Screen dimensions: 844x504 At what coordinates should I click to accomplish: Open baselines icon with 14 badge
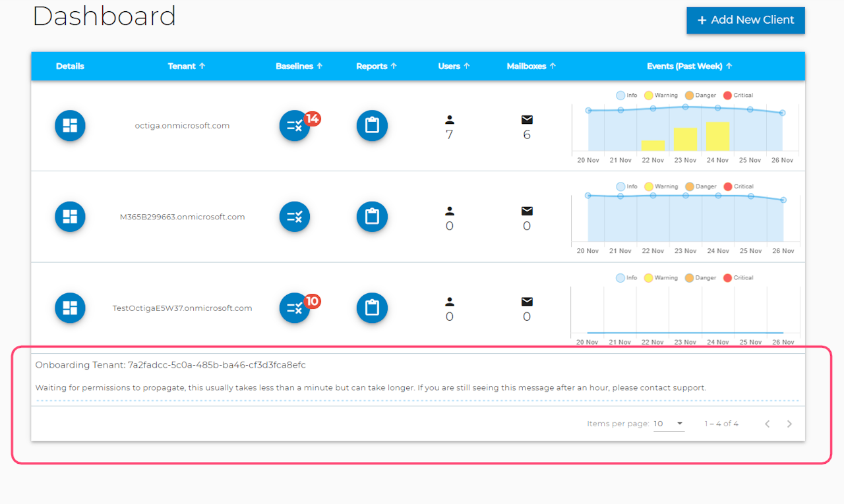pos(295,125)
